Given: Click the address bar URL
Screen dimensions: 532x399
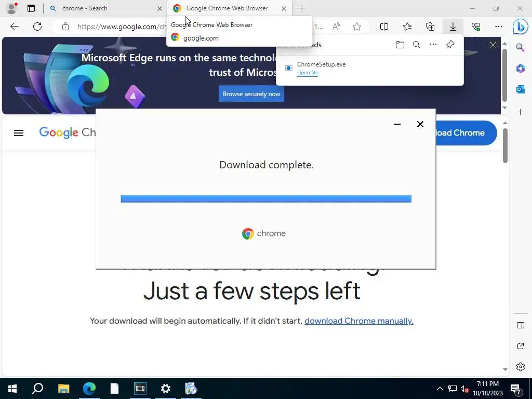Looking at the screenshot, I should (x=122, y=26).
